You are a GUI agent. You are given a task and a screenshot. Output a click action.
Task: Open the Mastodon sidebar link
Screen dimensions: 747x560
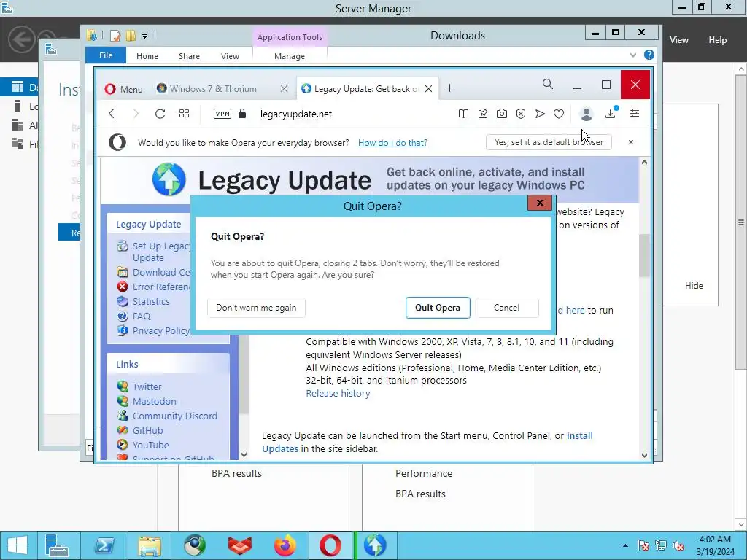(x=155, y=402)
